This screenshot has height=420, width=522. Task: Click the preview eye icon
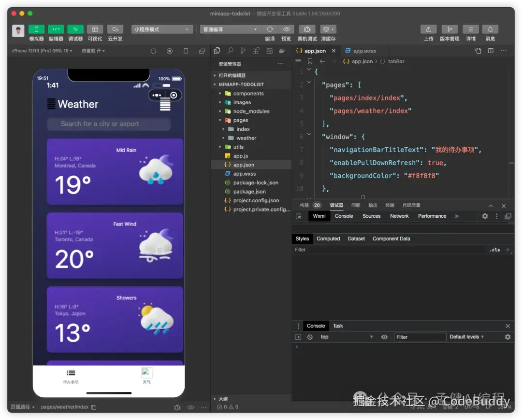point(286,29)
